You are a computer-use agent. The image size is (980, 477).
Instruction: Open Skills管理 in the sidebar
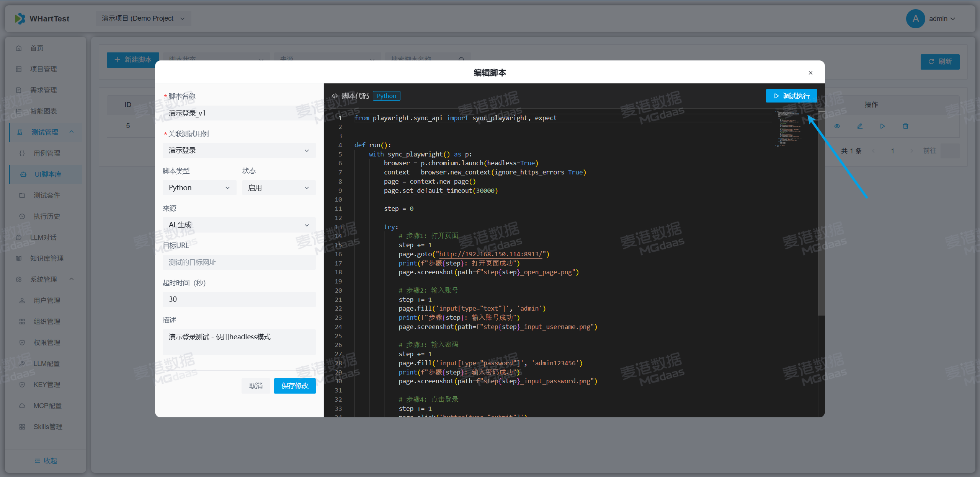[47, 427]
